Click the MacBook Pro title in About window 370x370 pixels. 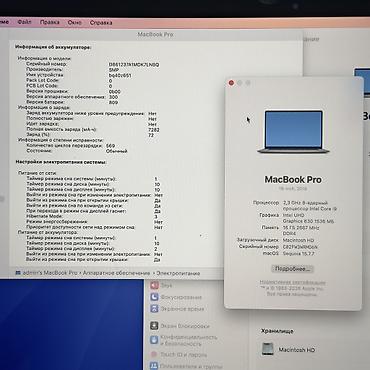[293, 180]
